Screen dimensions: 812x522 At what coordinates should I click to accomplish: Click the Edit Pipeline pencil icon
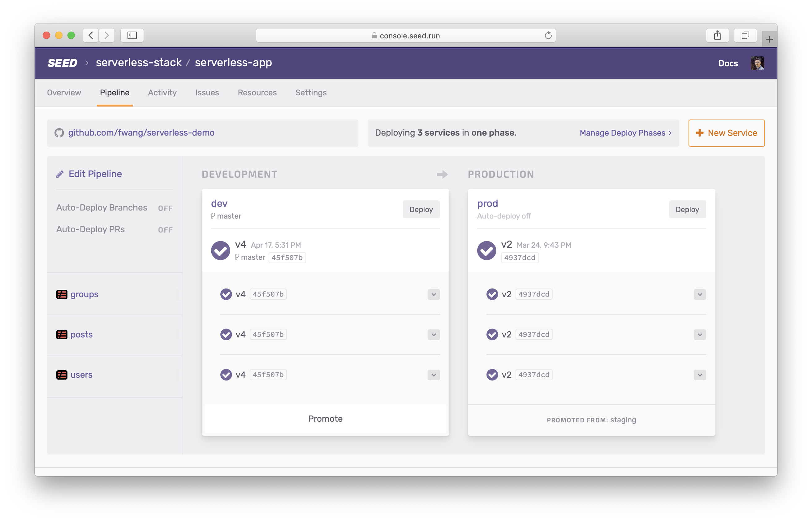(59, 174)
